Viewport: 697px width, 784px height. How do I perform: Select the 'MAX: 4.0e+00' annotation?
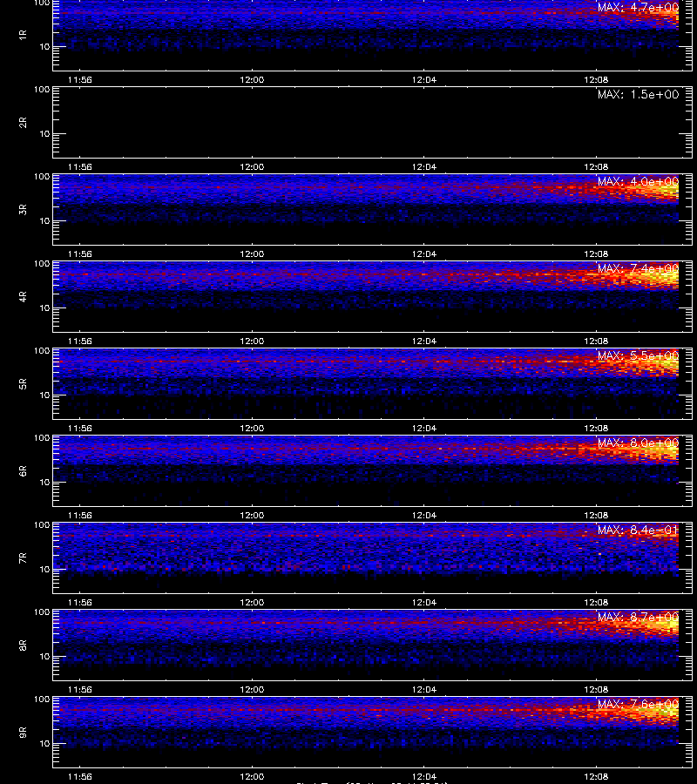pyautogui.click(x=638, y=181)
